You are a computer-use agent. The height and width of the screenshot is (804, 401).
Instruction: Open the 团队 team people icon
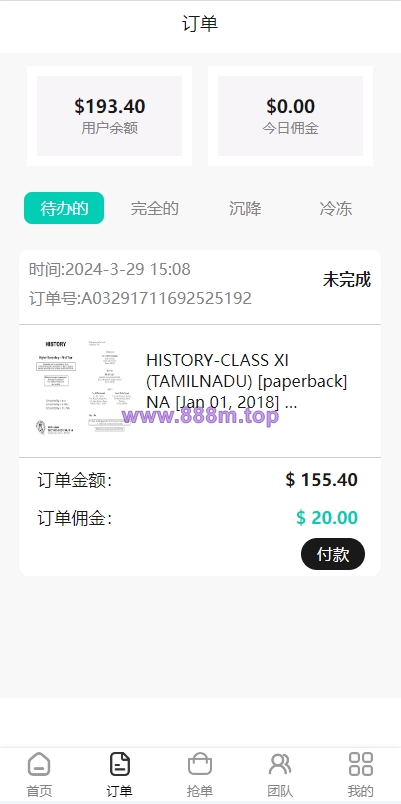tap(280, 764)
